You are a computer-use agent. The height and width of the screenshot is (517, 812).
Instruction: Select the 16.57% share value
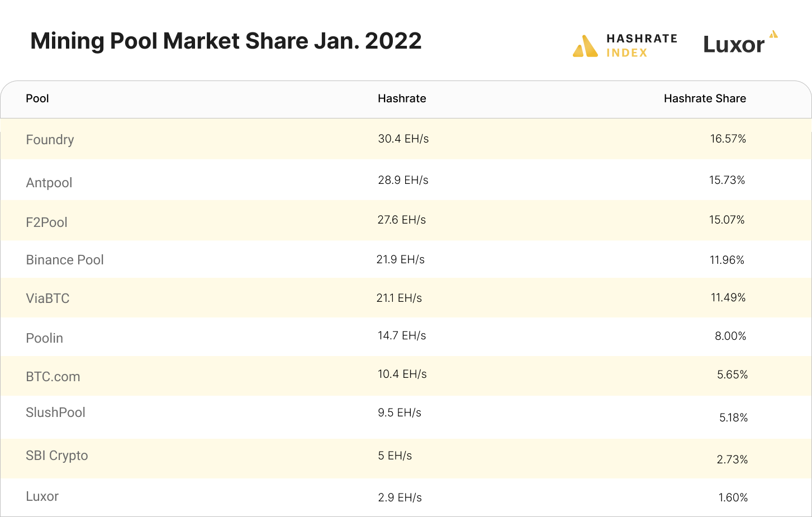(x=728, y=139)
